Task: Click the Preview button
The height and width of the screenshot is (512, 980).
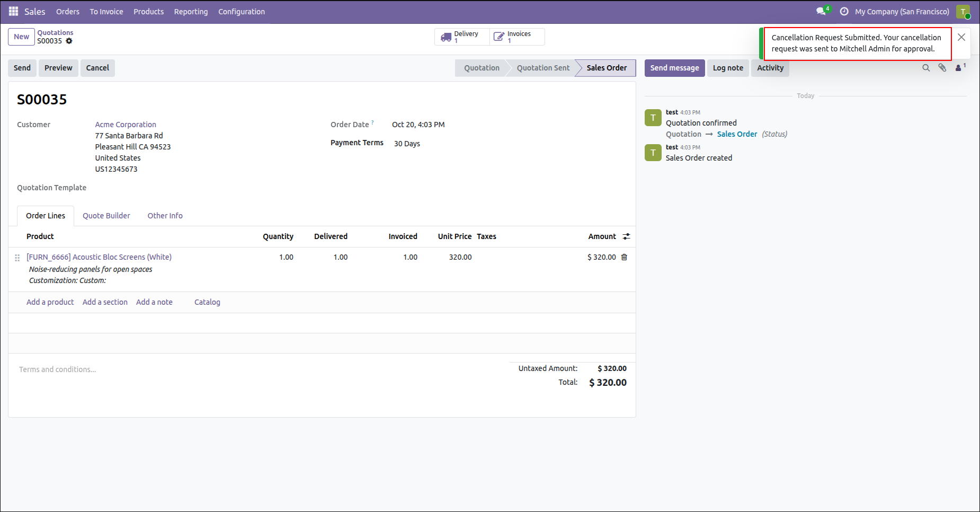Action: tap(58, 68)
